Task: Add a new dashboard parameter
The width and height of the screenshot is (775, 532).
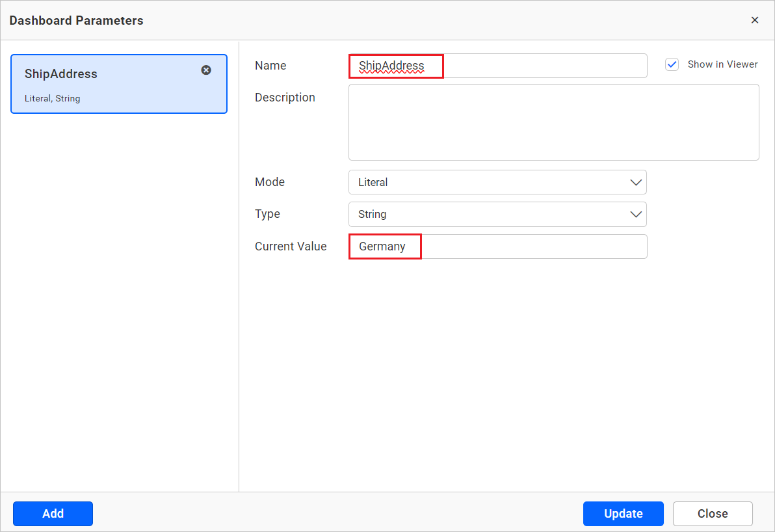Action: (x=53, y=514)
